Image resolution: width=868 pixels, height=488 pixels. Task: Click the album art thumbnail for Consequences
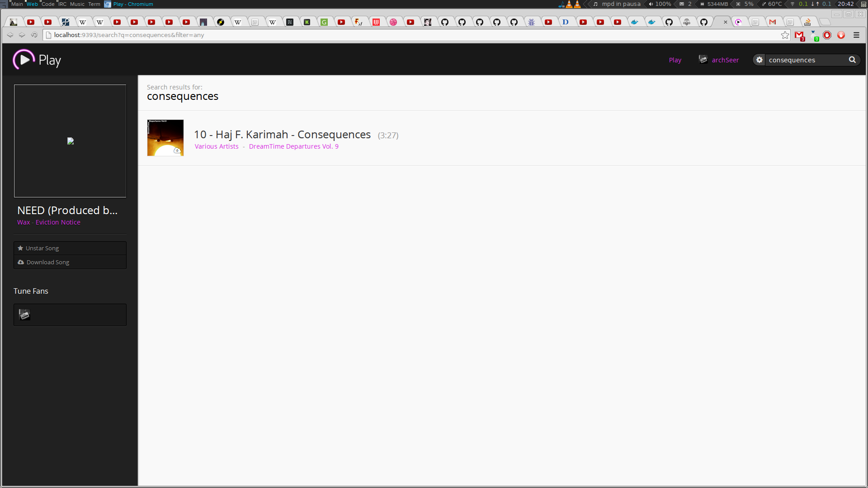[x=165, y=138]
